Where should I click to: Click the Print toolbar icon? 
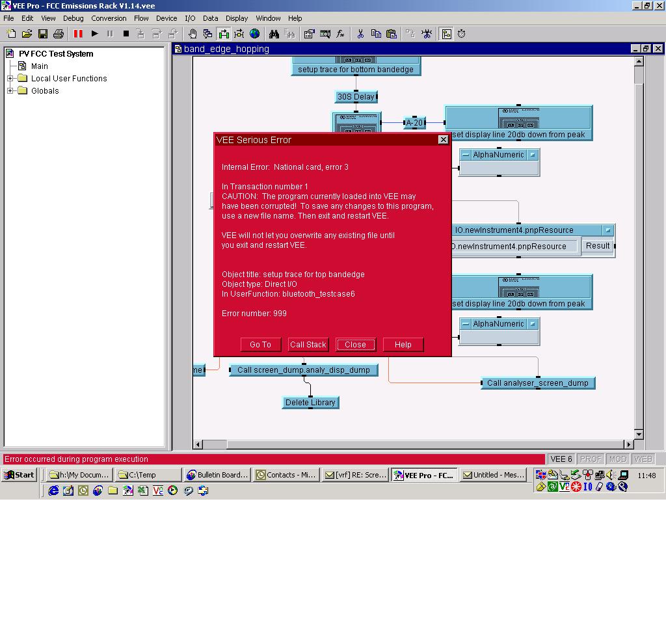(59, 34)
